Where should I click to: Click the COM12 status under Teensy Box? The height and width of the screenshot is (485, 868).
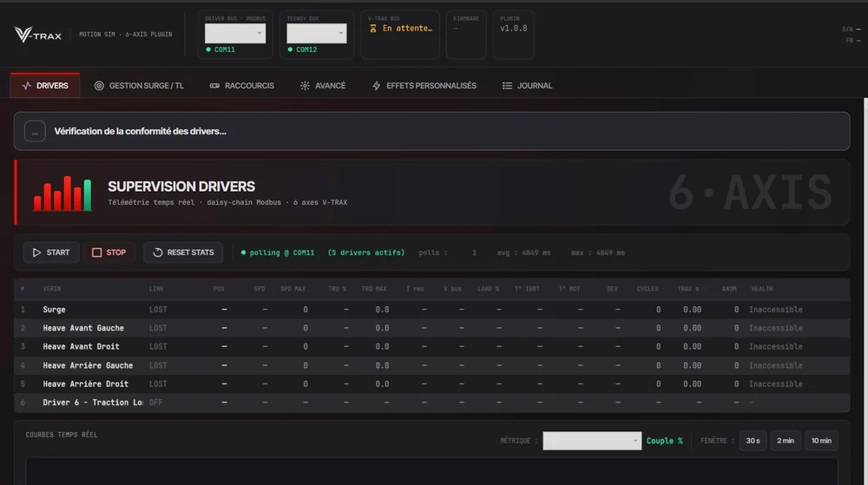(x=302, y=49)
